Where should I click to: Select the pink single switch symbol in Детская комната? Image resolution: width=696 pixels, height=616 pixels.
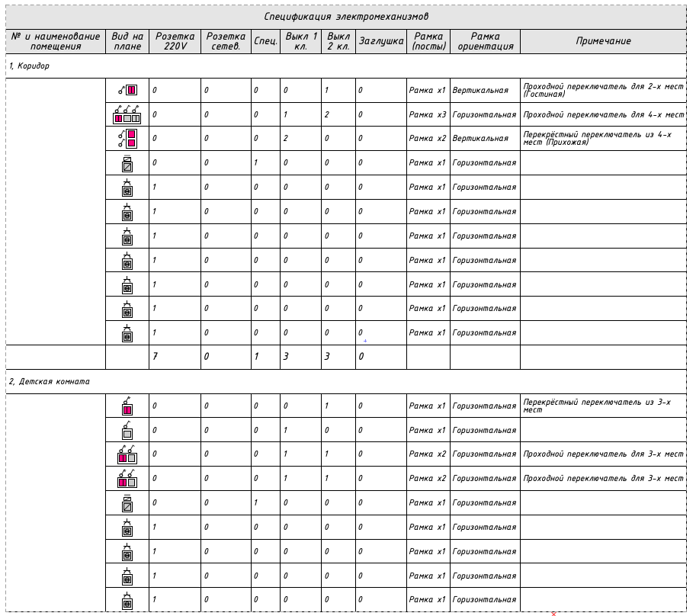[x=127, y=406]
